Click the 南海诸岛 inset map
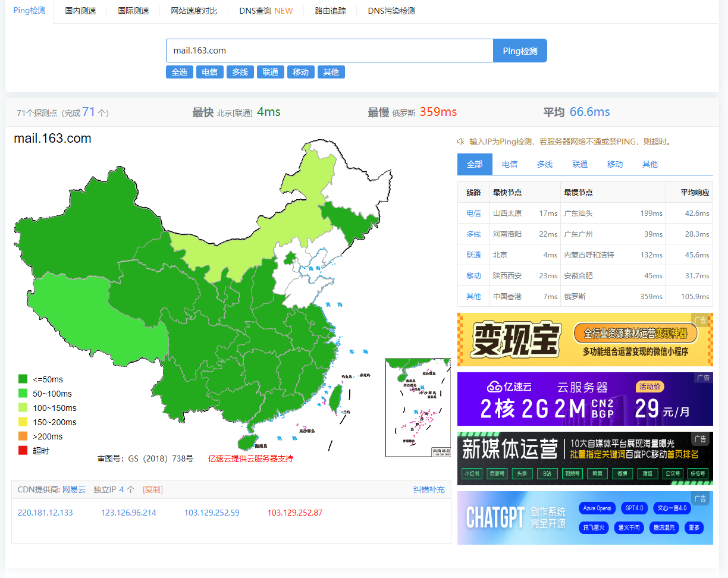 tap(418, 407)
